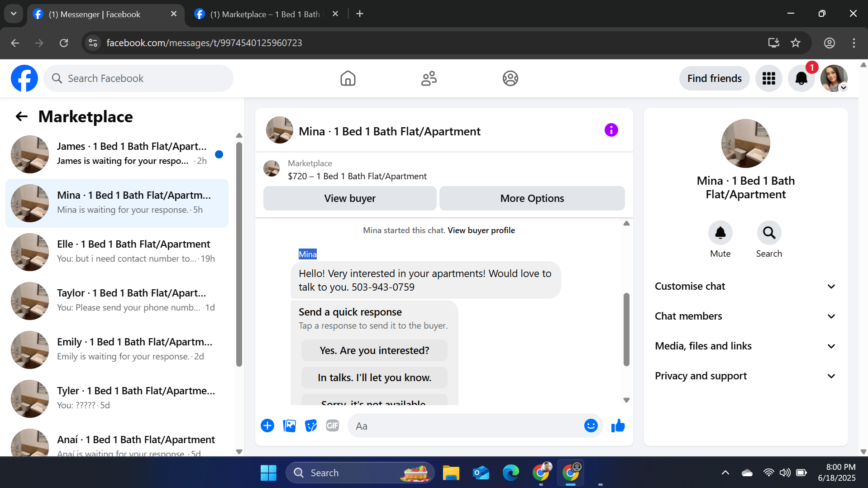The image size is (868, 488).
Task: Reload the page in Chrome
Action: point(64,43)
